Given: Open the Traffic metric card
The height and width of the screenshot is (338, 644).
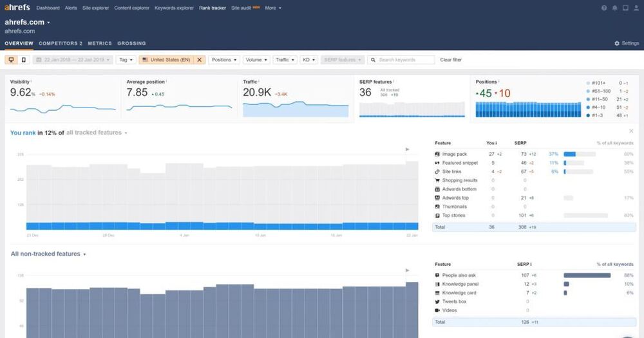Looking at the screenshot, I should [x=296, y=98].
